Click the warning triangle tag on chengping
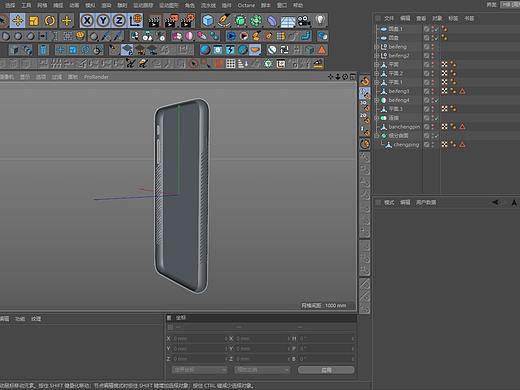This screenshot has height=390, width=520. coord(462,144)
